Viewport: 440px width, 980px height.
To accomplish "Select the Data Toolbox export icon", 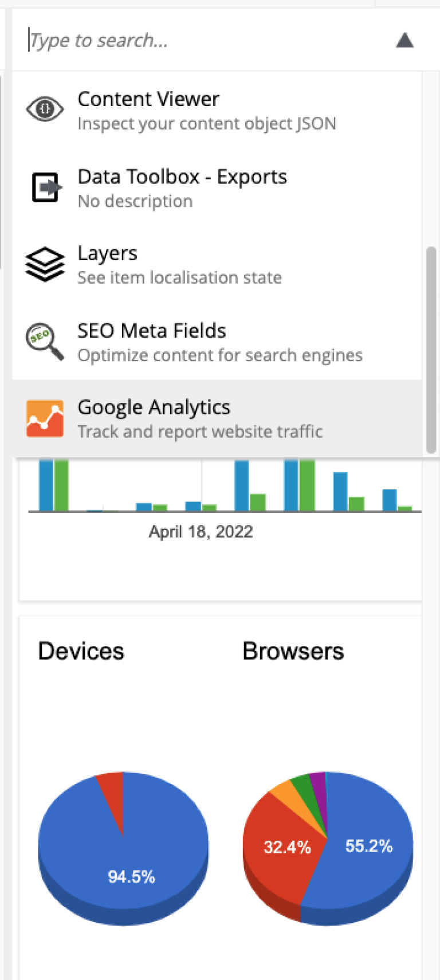I will 45,186.
